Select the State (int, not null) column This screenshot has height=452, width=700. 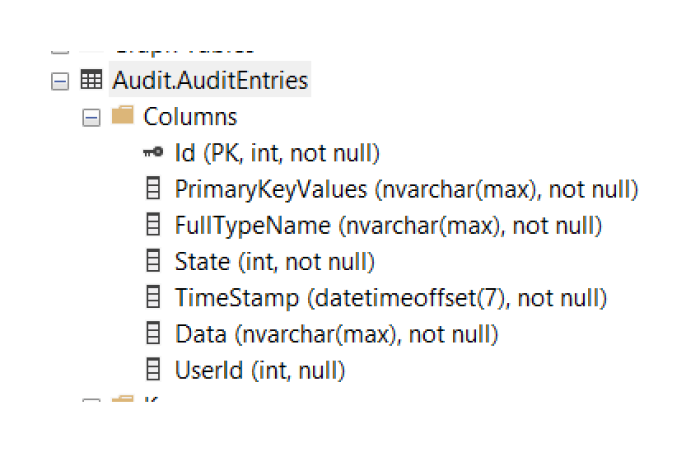(274, 261)
